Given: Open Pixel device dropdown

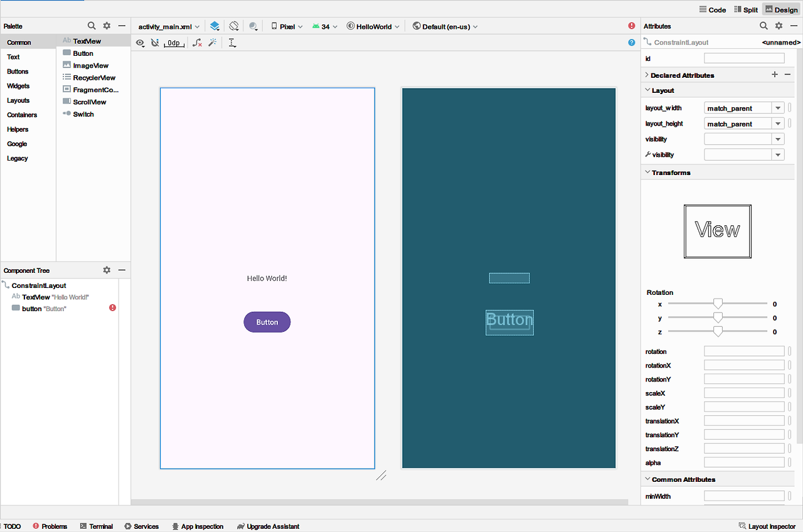Looking at the screenshot, I should tap(287, 26).
